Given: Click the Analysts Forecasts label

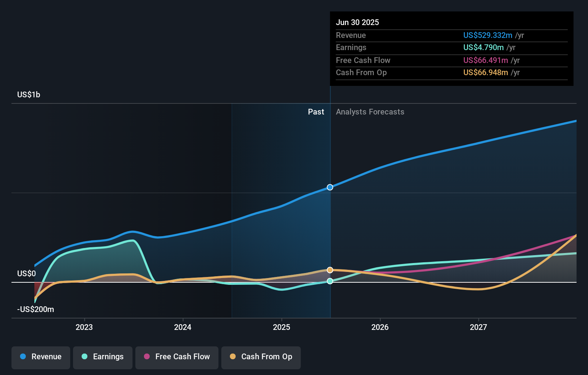Looking at the screenshot, I should (370, 112).
